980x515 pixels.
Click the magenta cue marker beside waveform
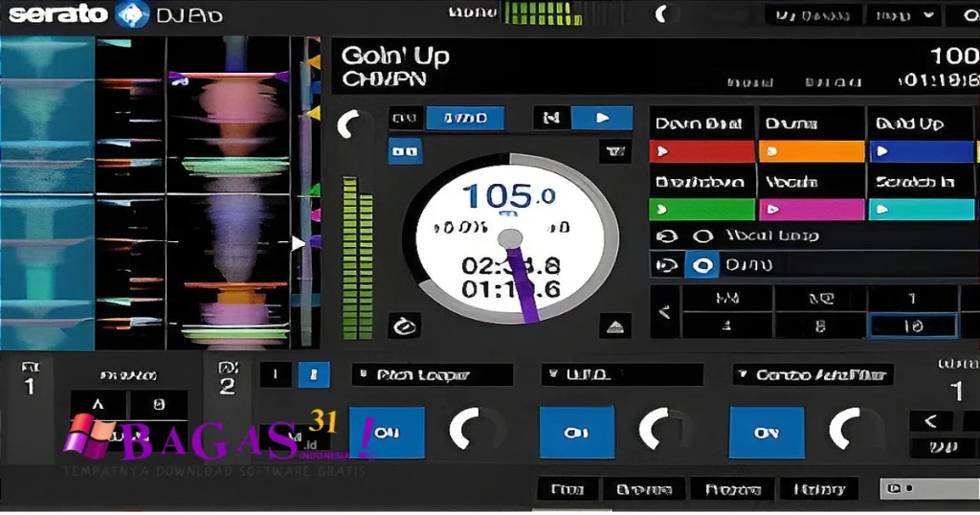coord(315,215)
